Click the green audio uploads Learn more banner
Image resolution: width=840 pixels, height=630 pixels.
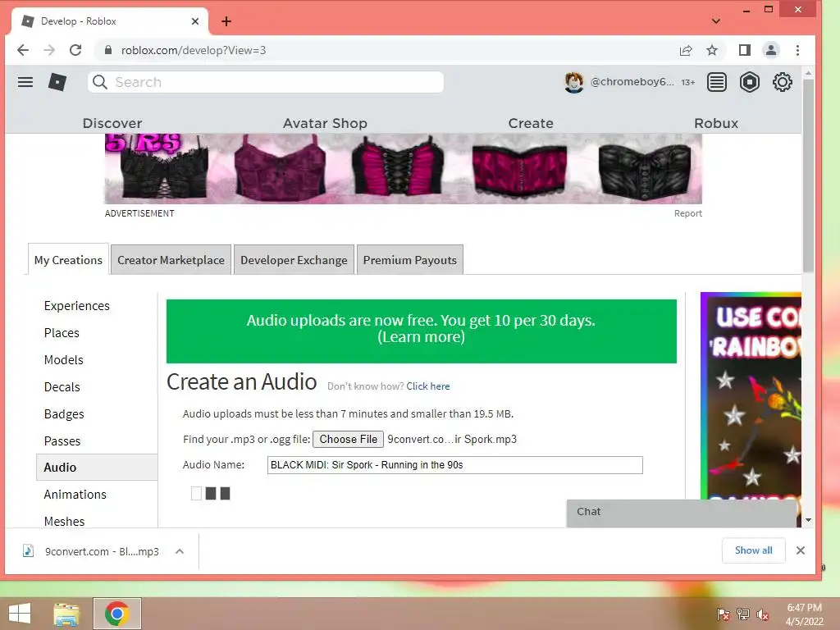point(422,331)
